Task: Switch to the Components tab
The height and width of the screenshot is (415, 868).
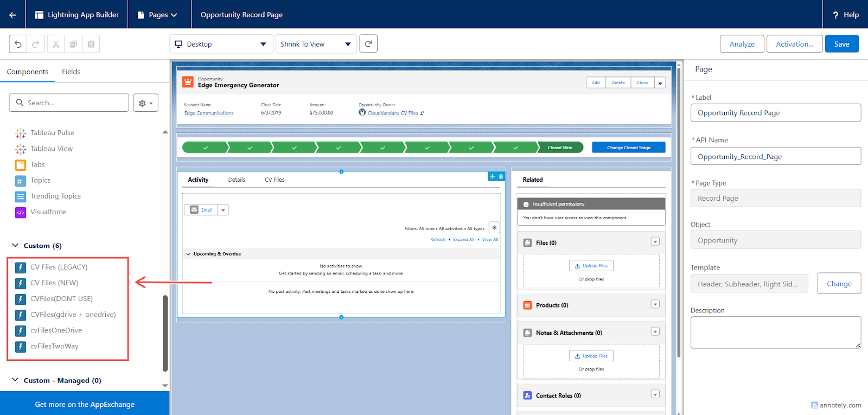Action: 28,72
